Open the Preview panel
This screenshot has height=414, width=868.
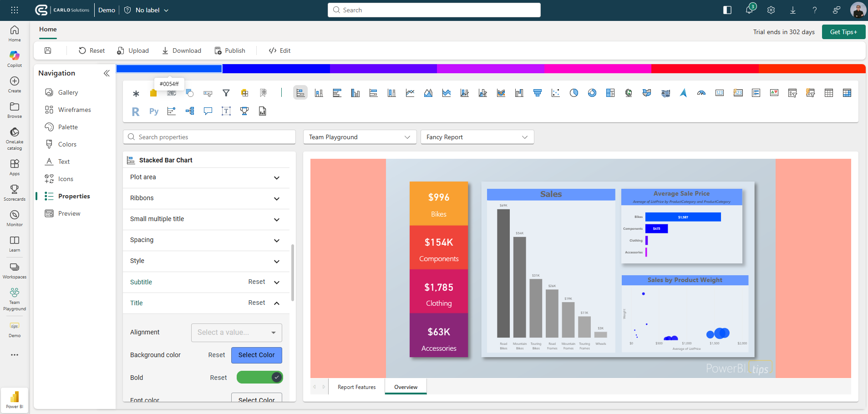[69, 213]
